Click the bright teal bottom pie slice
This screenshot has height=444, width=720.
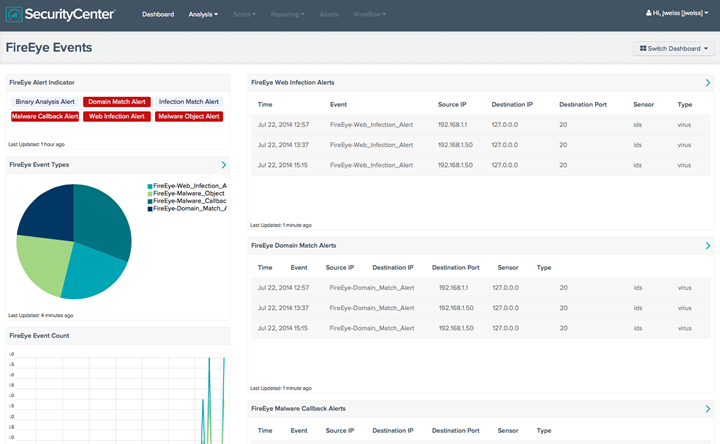coord(94,273)
